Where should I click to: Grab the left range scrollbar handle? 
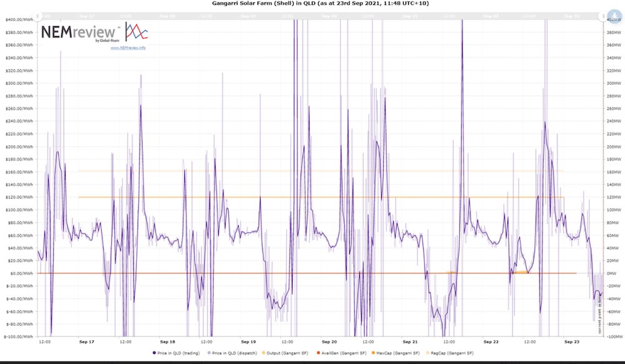pyautogui.click(x=37, y=16)
